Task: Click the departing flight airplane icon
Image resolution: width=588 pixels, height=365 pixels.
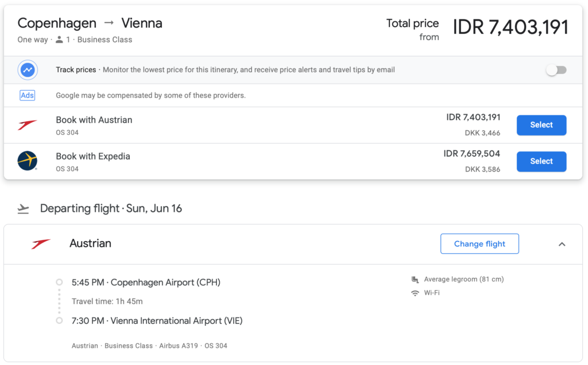Action: click(x=23, y=209)
